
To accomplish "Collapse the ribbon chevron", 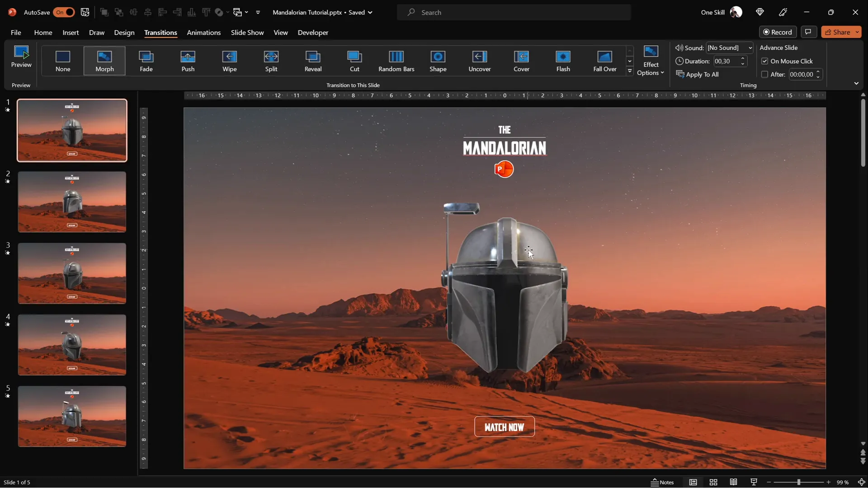I will [x=856, y=84].
